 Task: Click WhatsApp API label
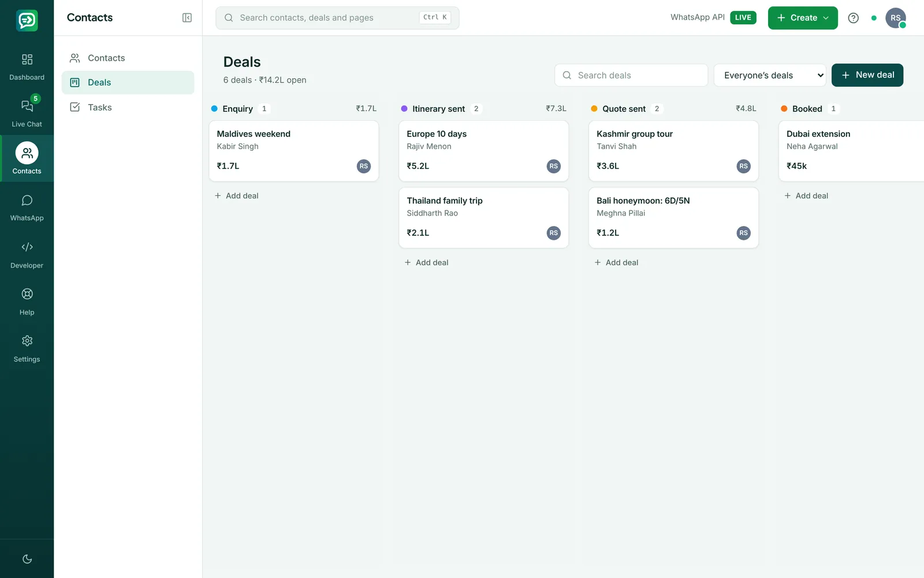coord(697,17)
